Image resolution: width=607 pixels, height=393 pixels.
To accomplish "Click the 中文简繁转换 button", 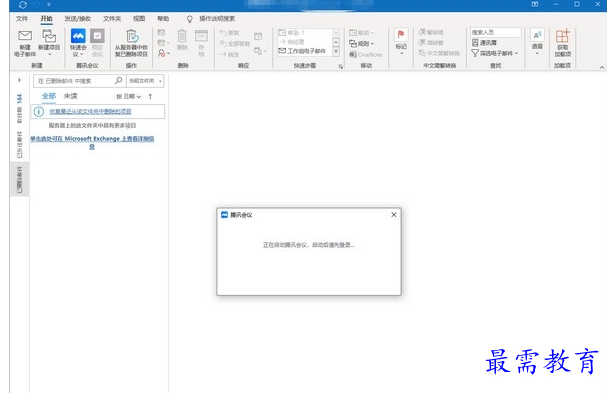I will 439,53.
